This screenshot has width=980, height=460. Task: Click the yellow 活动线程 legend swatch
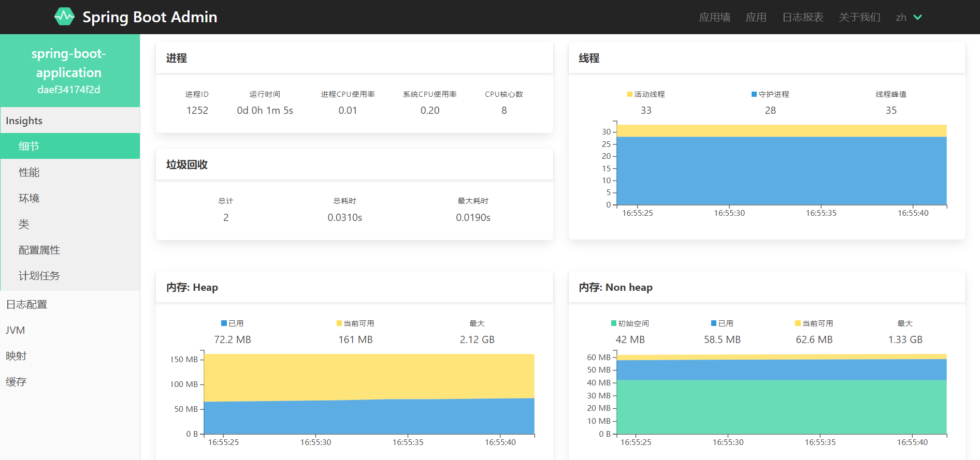point(630,94)
